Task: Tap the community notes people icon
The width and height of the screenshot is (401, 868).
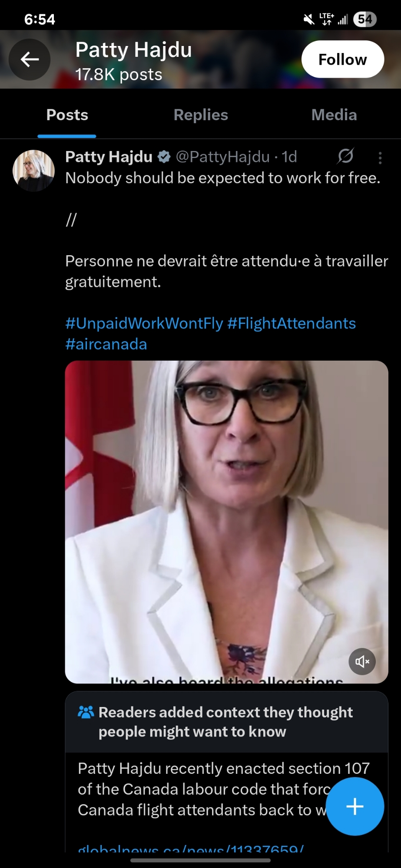Action: tap(86, 712)
